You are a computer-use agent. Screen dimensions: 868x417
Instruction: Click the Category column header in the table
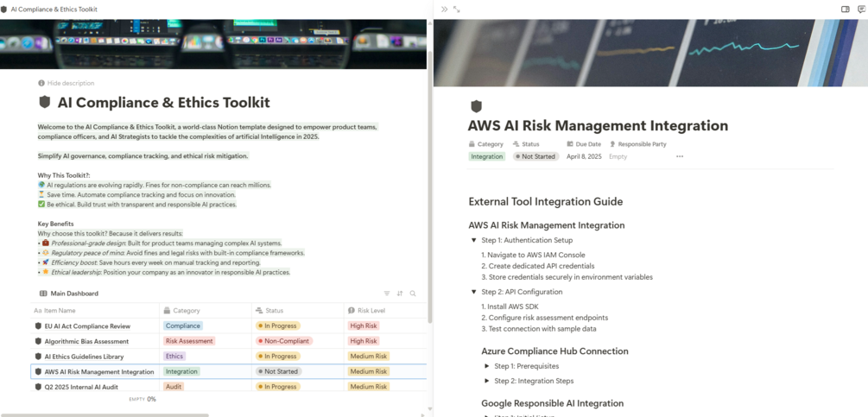206,311
